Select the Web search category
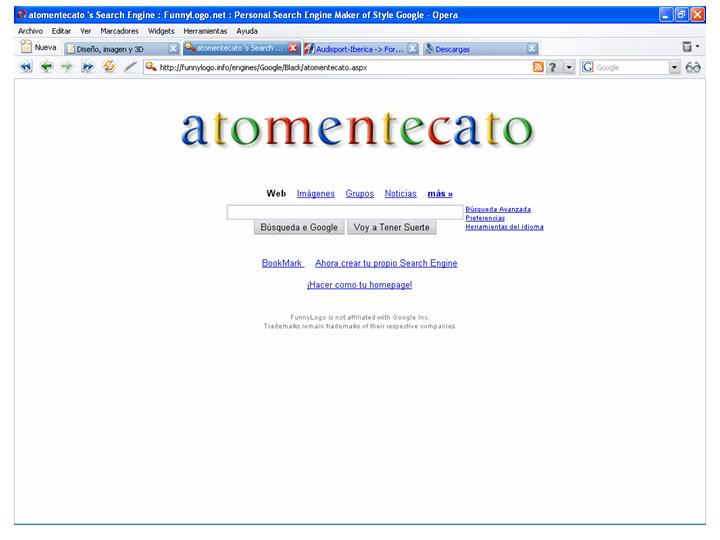Screen dimensions: 720x540 pos(276,193)
